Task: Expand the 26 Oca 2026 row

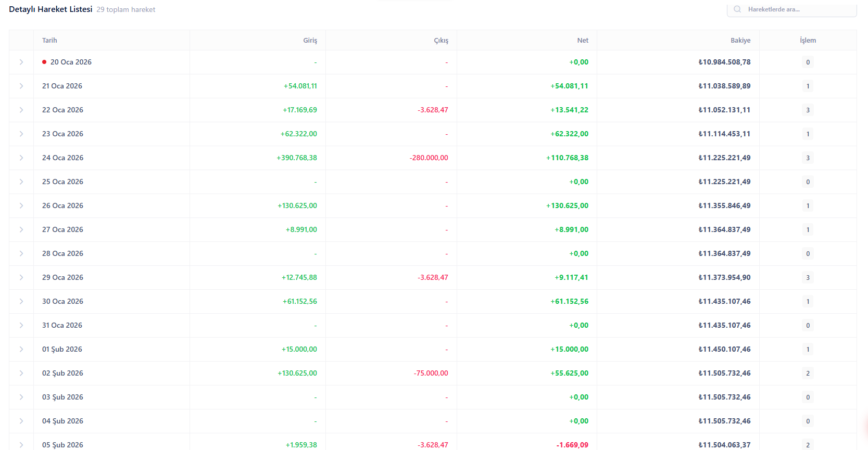Action: point(21,206)
